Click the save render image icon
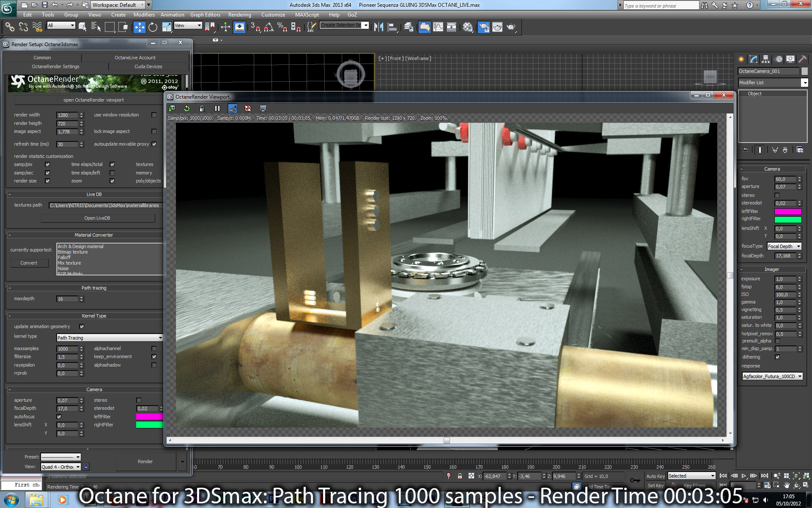Screen dimensions: 812x508 [172, 108]
